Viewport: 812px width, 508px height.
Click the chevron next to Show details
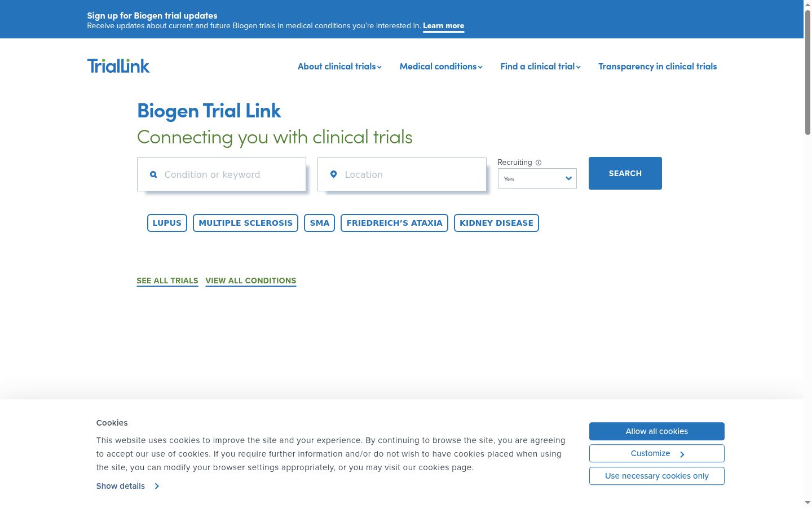click(157, 486)
